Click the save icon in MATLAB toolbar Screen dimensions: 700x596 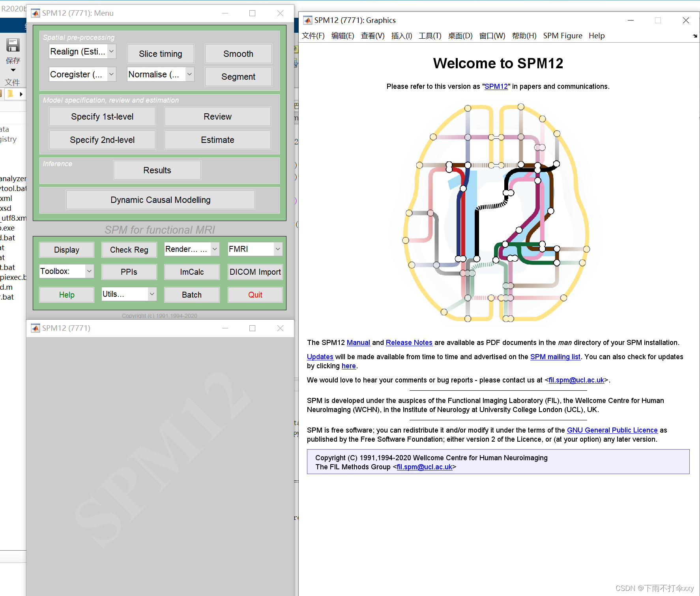13,45
